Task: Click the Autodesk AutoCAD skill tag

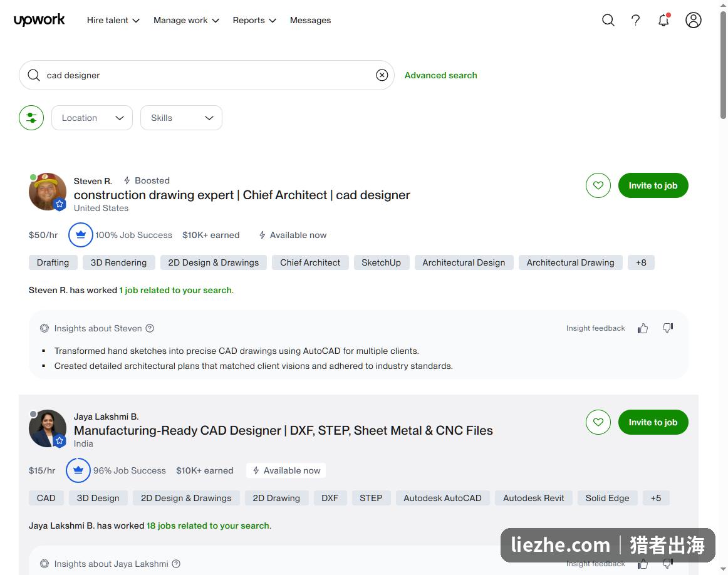Action: (x=442, y=498)
